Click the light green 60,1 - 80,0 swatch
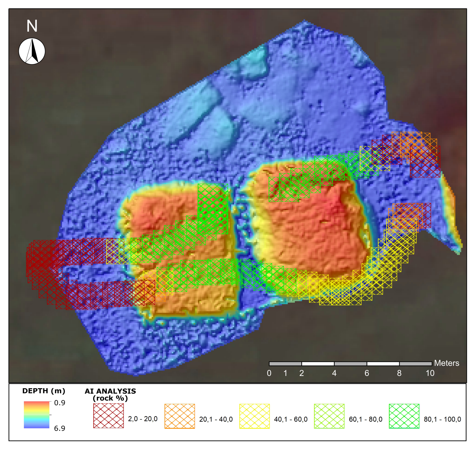The image size is (476, 450). tap(329, 416)
